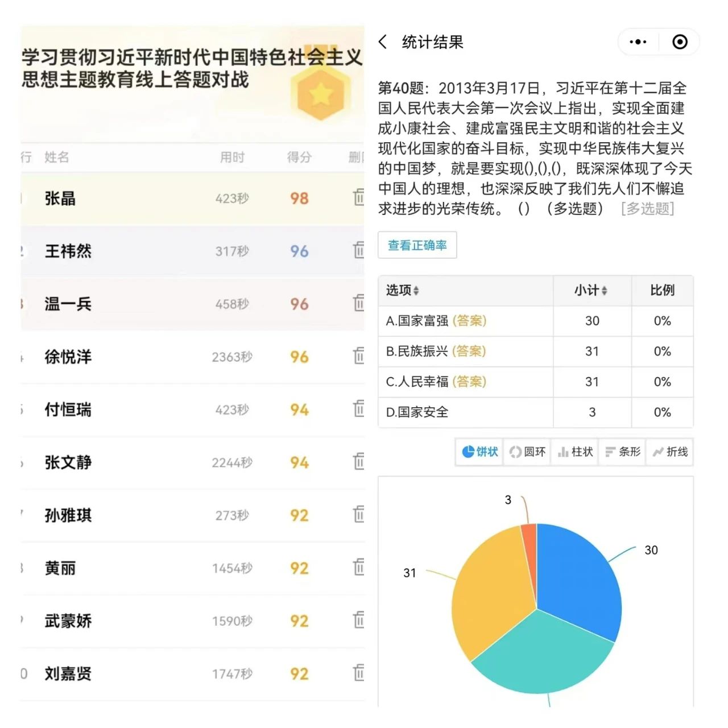Sort by 小计 column arrows
Image resolution: width=728 pixels, height=728 pixels.
604,291
